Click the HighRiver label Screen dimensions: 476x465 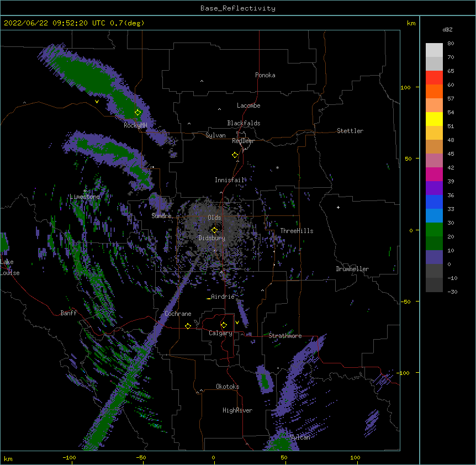coord(237,410)
